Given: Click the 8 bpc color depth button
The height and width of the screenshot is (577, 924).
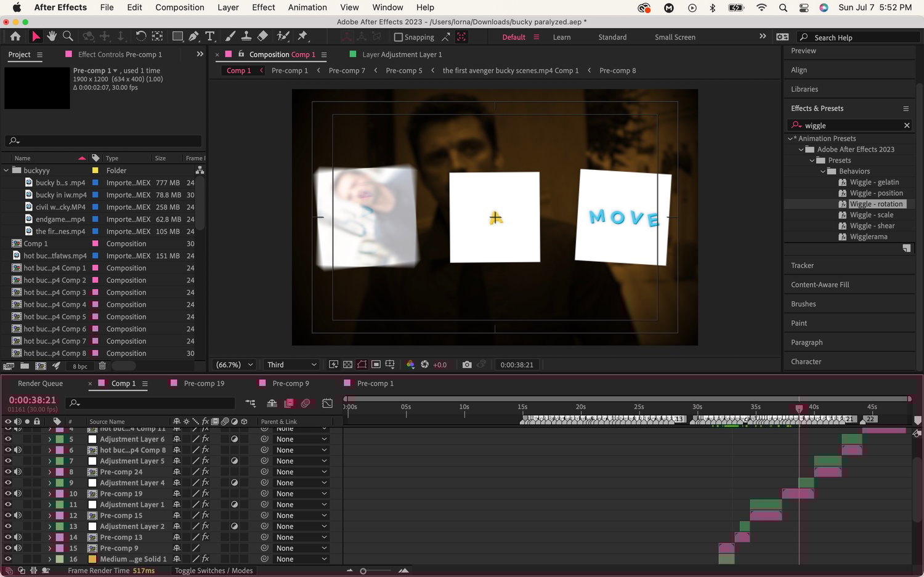Looking at the screenshot, I should pyautogui.click(x=80, y=366).
